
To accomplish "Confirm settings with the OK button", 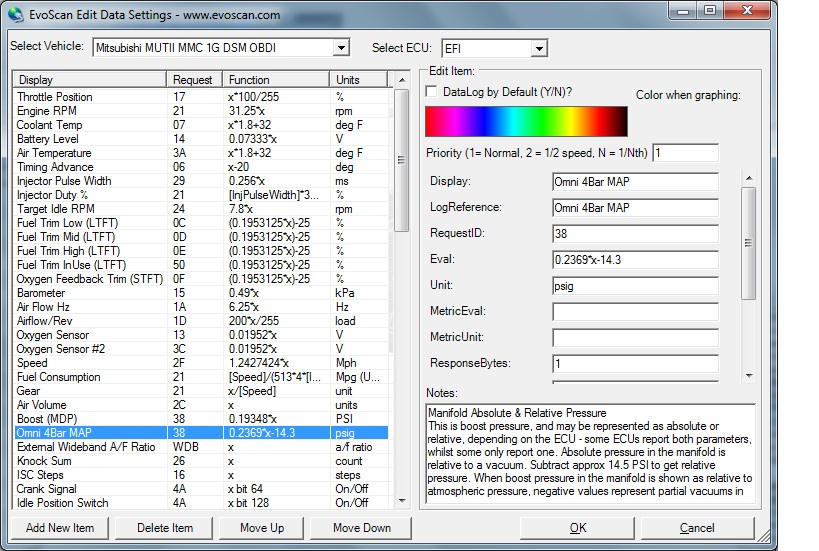I will click(578, 527).
